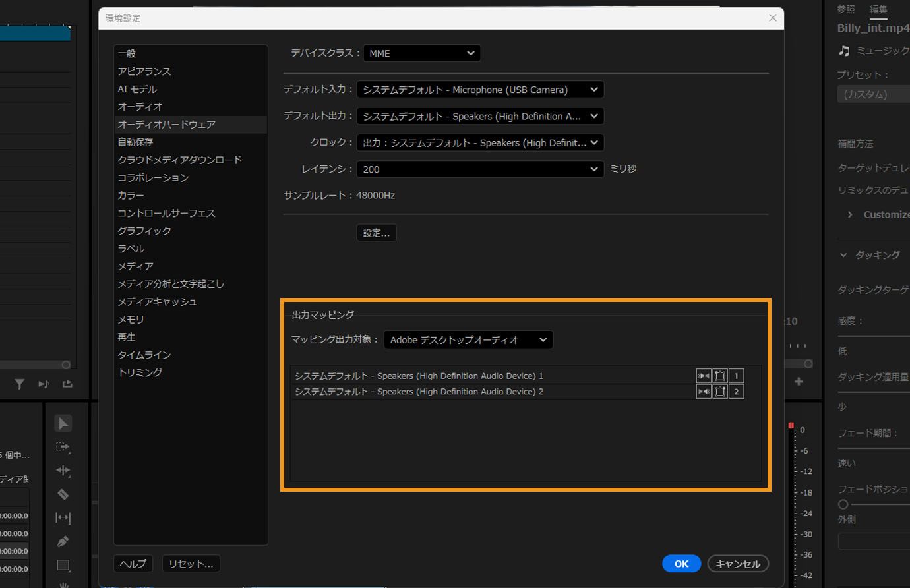Open the デバイスクラス dropdown showing MME
This screenshot has width=910, height=588.
coord(422,53)
